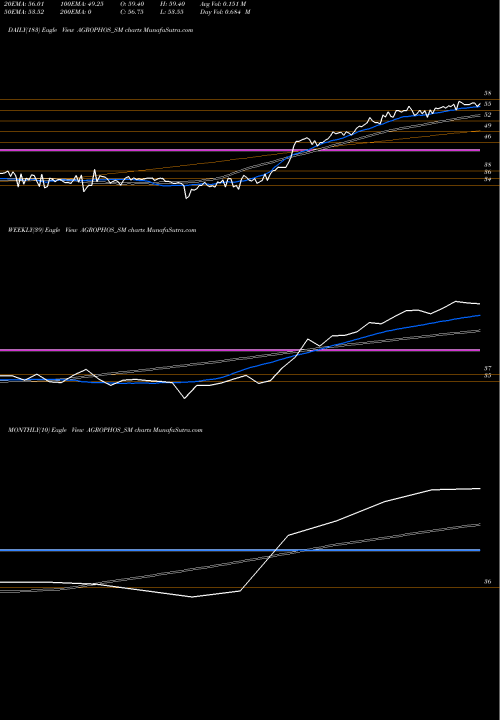Image resolution: width=500 pixels, height=720 pixels.
Task: Click the 55 price label on daily chart
Action: (x=487, y=104)
